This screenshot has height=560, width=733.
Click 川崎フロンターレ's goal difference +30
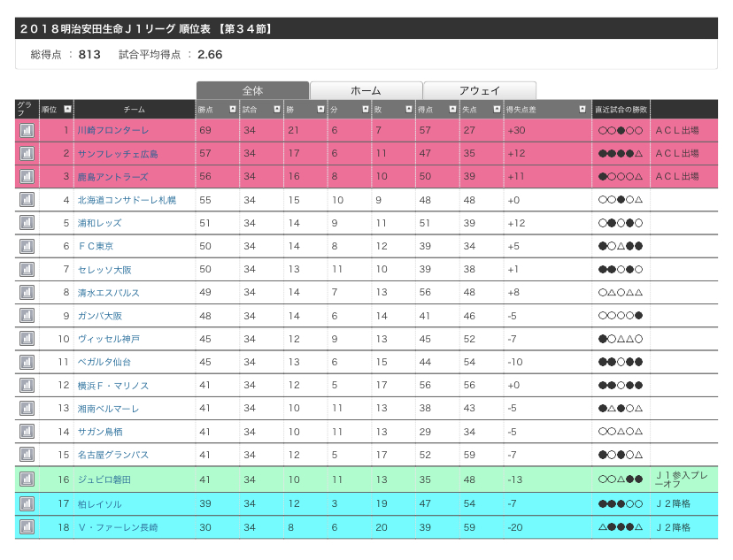point(517,130)
